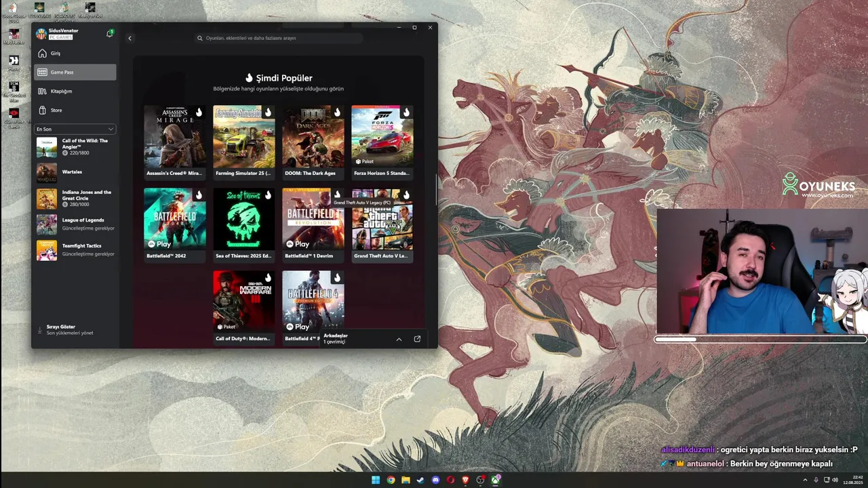
Task: Open Steam from the taskbar
Action: tap(420, 480)
